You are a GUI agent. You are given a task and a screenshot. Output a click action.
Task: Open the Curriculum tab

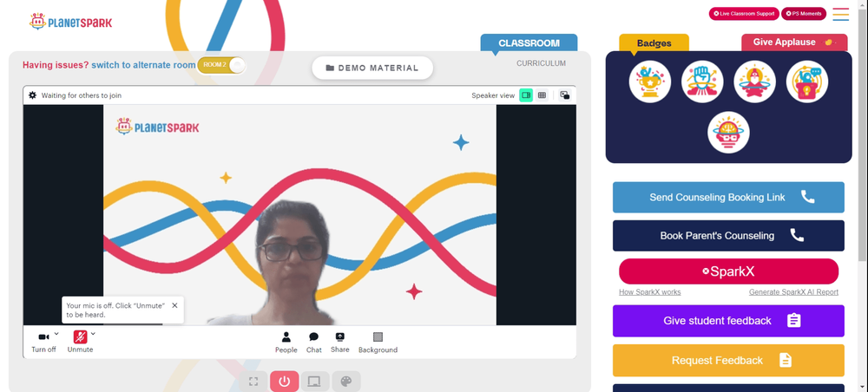click(x=541, y=63)
